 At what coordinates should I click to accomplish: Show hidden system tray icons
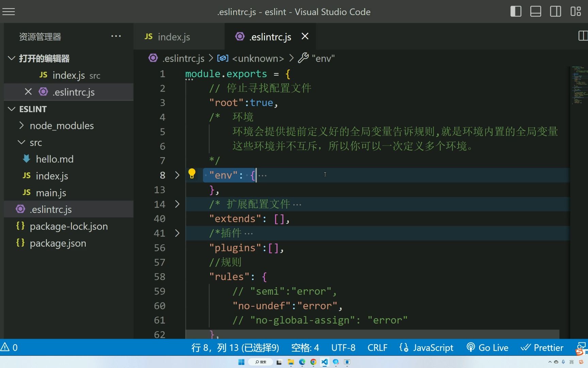[x=550, y=362]
